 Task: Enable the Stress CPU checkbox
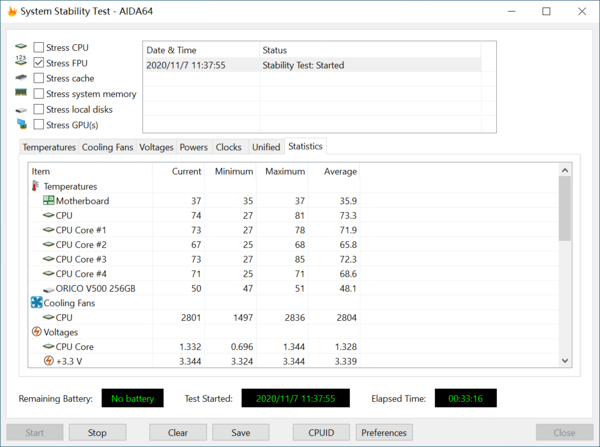point(39,47)
